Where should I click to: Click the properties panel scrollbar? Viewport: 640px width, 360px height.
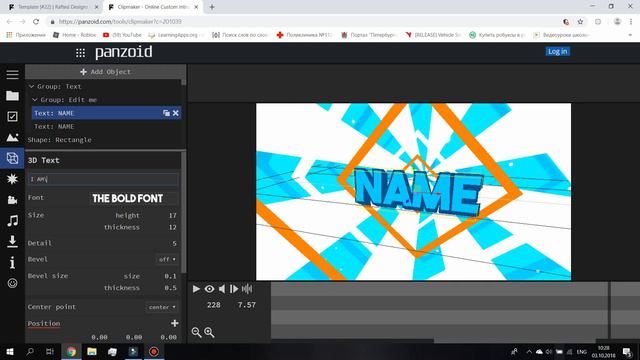pos(184,212)
